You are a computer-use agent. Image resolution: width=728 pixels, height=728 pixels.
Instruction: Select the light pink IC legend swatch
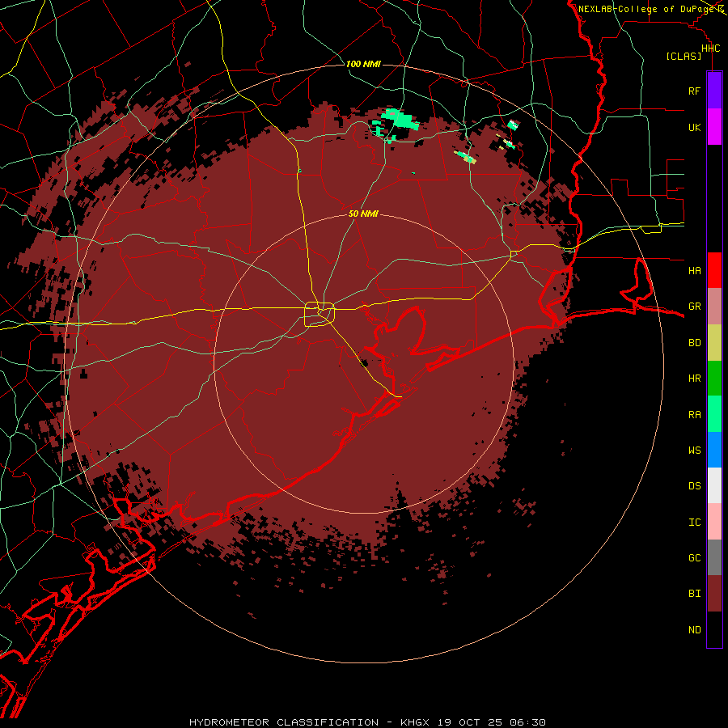click(x=714, y=522)
